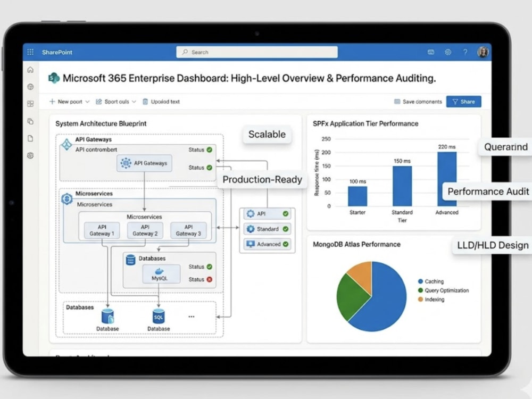Expand the New poort dropdown chevron
This screenshot has width=532, height=399.
pyautogui.click(x=87, y=102)
